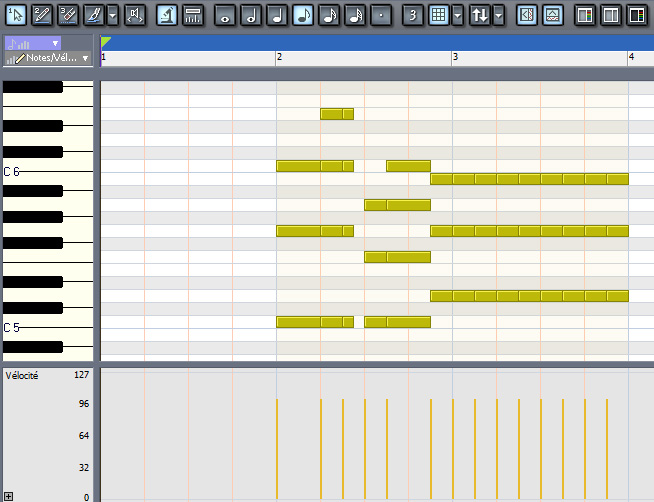The height and width of the screenshot is (502, 654).
Task: Select the freehand pattern brush tool
Action: point(94,15)
